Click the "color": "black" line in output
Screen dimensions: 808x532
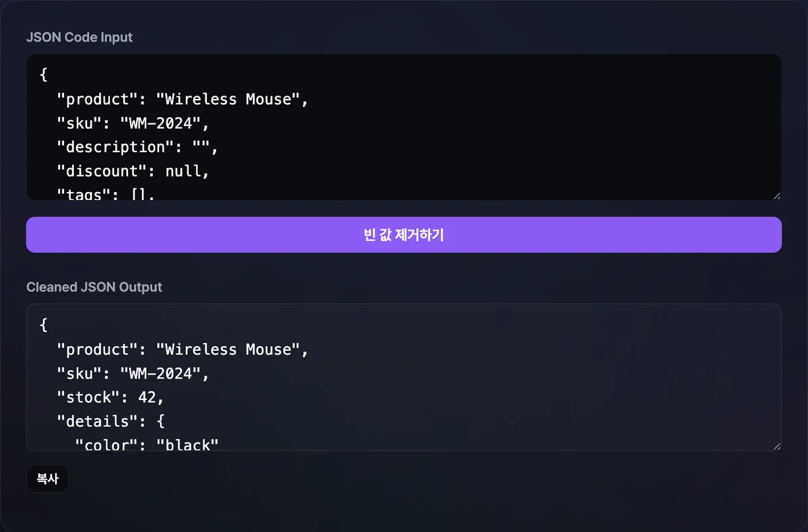147,444
